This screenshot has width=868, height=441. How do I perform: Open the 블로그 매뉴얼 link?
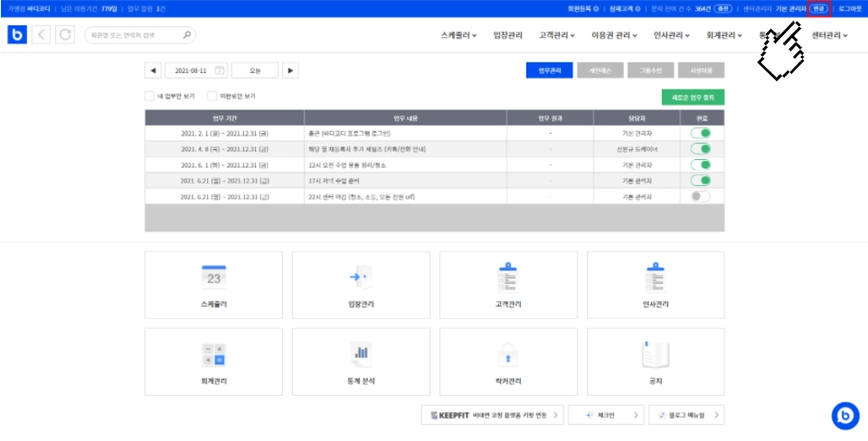(686, 415)
